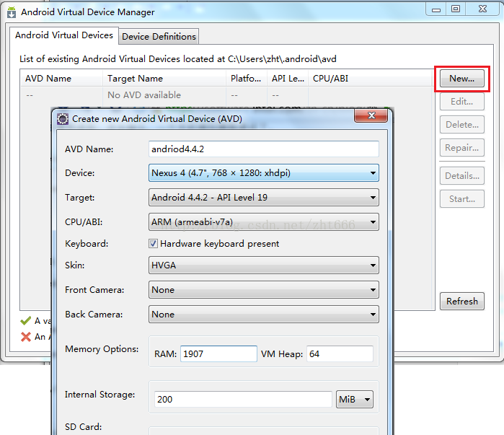The height and width of the screenshot is (435, 504).
Task: Open the Back Camera dropdown
Action: [x=264, y=314]
